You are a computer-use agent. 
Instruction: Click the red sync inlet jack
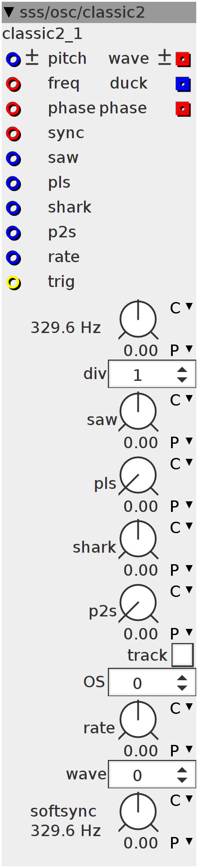click(13, 133)
